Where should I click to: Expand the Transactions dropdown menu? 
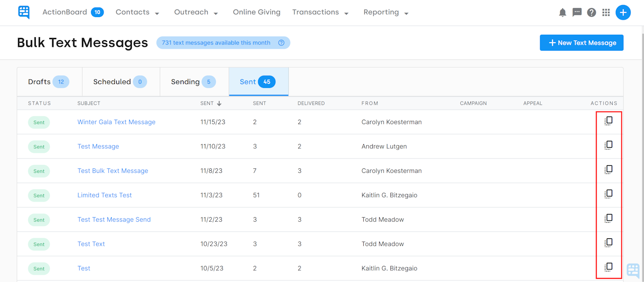(x=320, y=13)
